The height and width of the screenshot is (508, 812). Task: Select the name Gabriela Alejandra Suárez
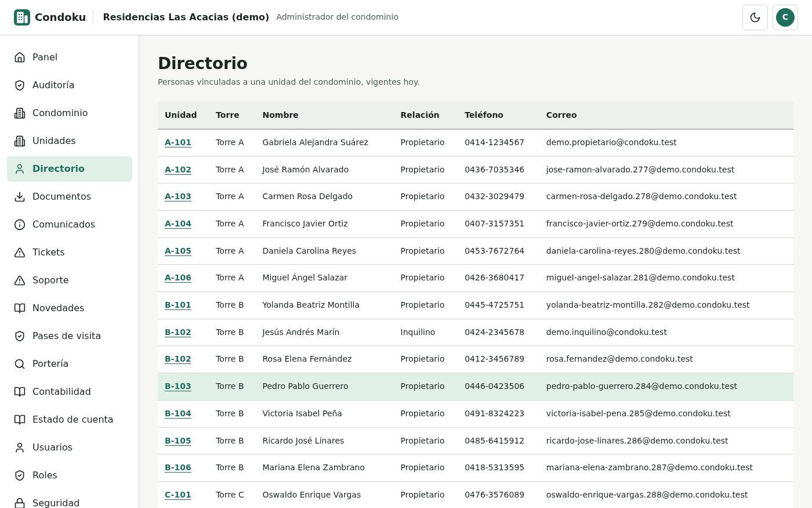(315, 142)
